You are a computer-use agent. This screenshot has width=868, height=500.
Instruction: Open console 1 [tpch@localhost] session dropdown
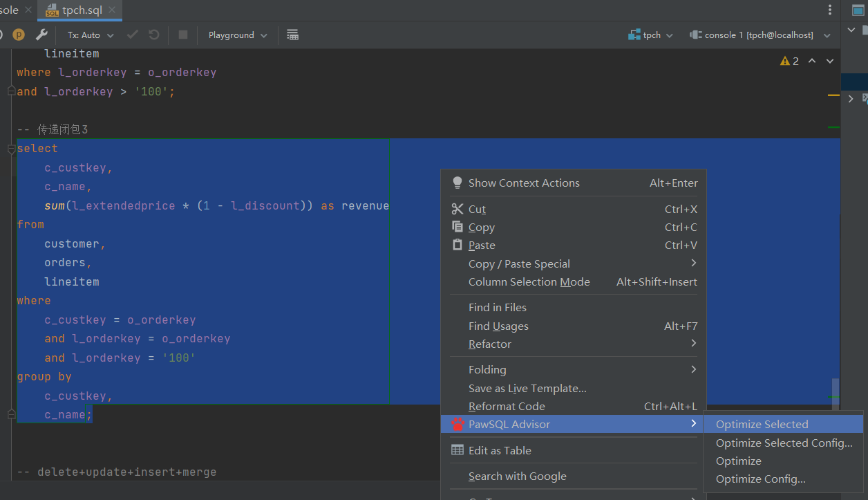[x=758, y=35]
